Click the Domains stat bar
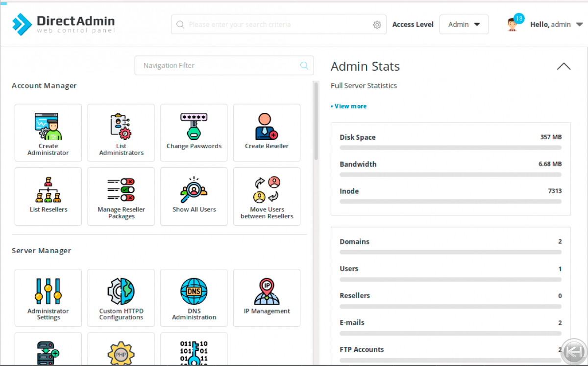 click(x=451, y=252)
